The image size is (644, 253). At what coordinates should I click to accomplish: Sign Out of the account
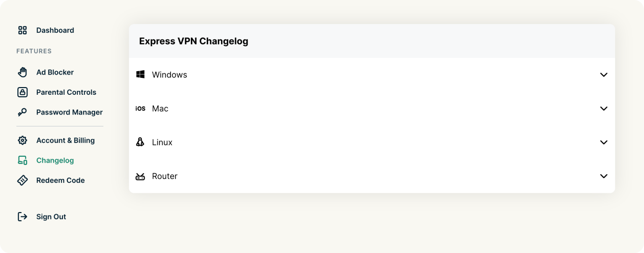coord(51,217)
